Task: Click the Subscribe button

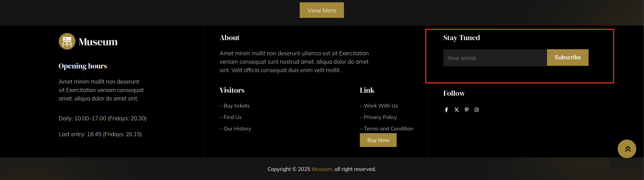Action: point(567,58)
